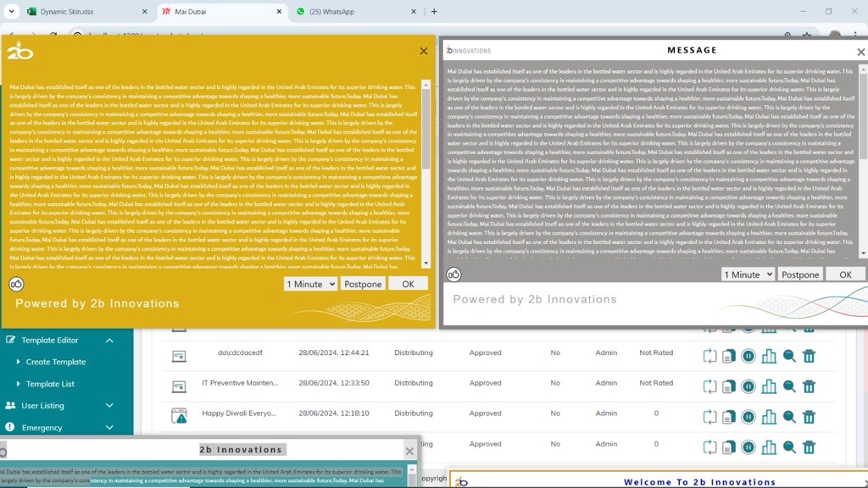868x488 pixels.
Task: Pause the da\cdcdacedf message distribution
Action: [748, 356]
